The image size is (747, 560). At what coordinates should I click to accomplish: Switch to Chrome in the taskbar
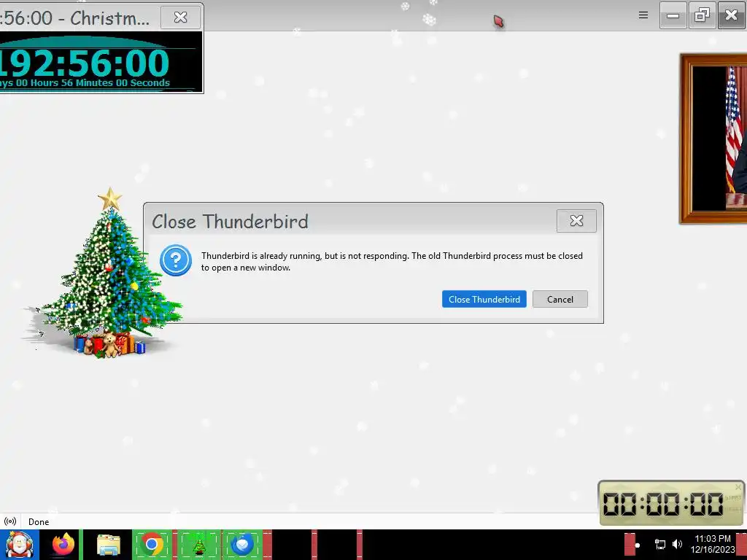pos(152,545)
